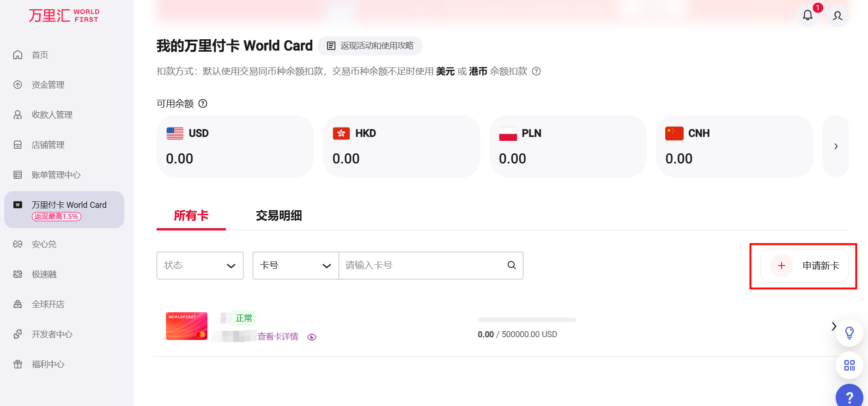Click 查看卡详情 link

click(278, 337)
